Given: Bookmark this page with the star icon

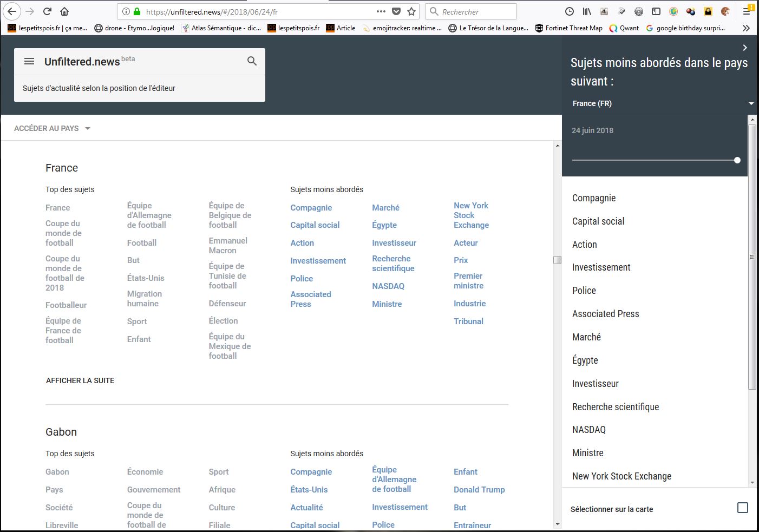Looking at the screenshot, I should [x=411, y=11].
